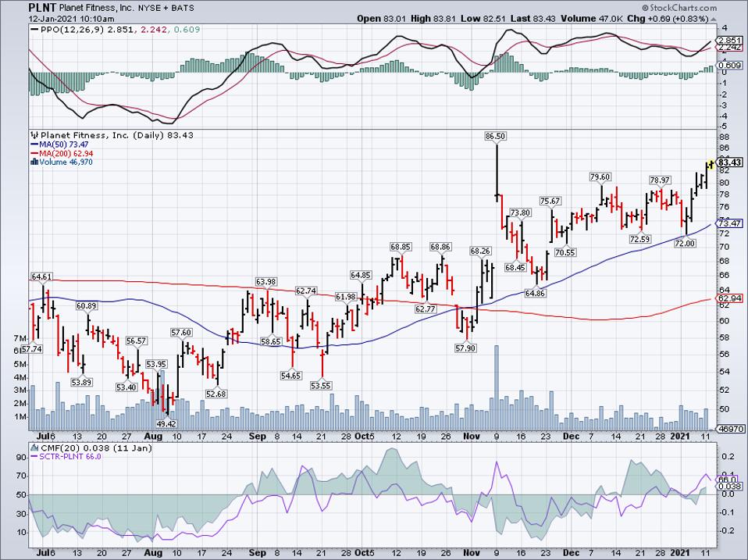Click the volume bars icon beside Volume 46,970
Image resolution: width=748 pixels, height=560 pixels.
coord(34,162)
